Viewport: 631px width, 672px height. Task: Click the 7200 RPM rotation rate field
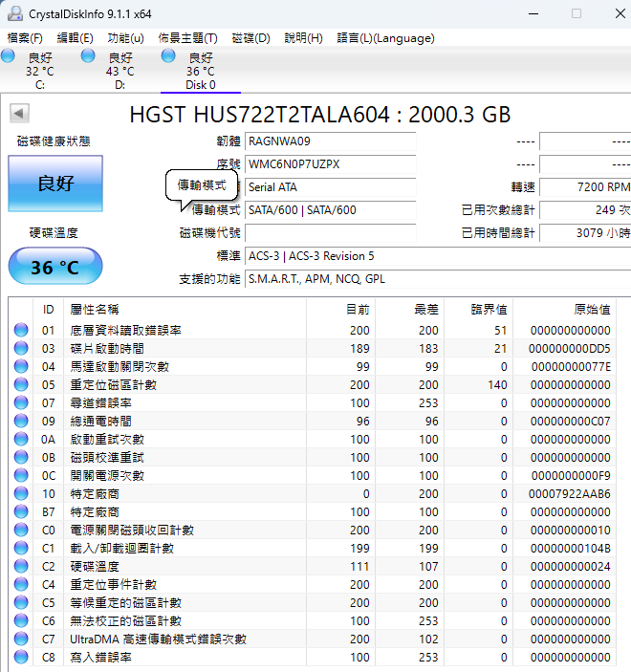coord(585,187)
